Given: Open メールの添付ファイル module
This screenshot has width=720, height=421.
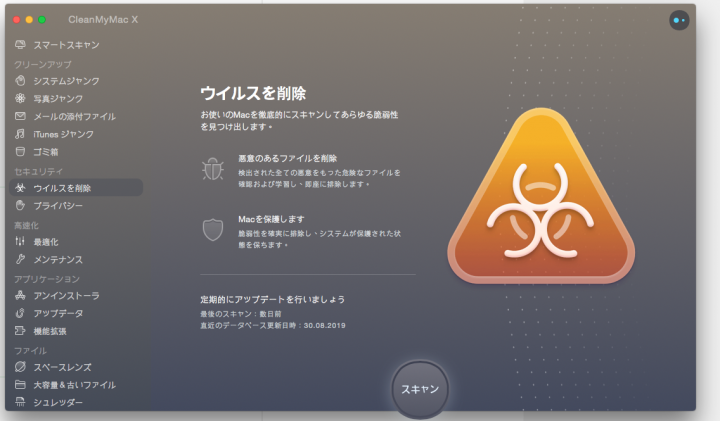Looking at the screenshot, I should pyautogui.click(x=74, y=117).
